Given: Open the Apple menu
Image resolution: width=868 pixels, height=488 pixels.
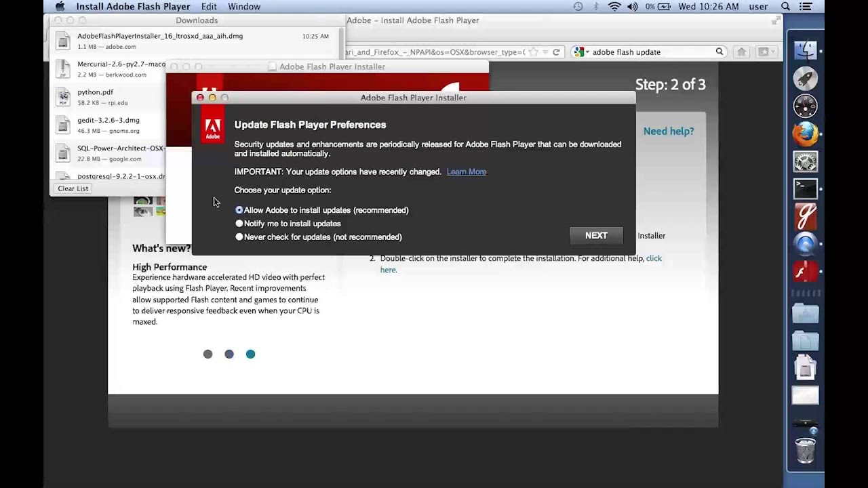Looking at the screenshot, I should click(x=60, y=7).
